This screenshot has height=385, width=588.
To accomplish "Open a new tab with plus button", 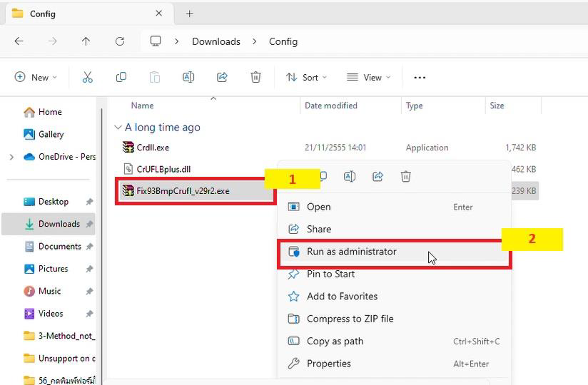I will pos(189,14).
